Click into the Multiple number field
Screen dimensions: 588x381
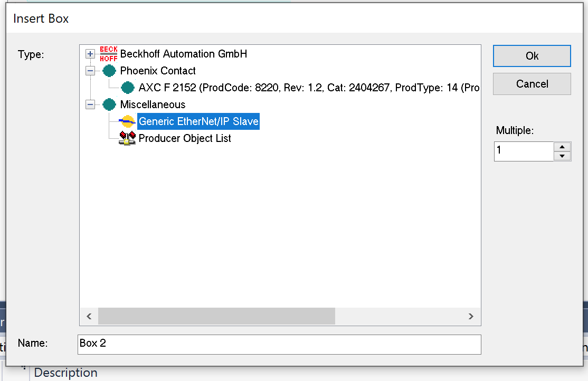click(x=524, y=151)
